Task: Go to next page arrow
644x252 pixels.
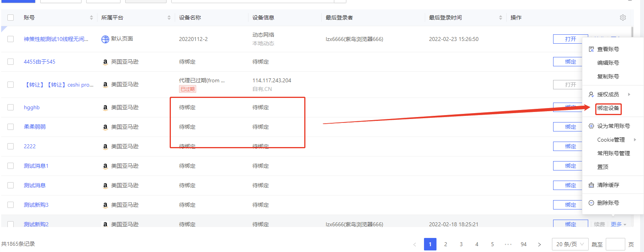Action: (x=539, y=244)
